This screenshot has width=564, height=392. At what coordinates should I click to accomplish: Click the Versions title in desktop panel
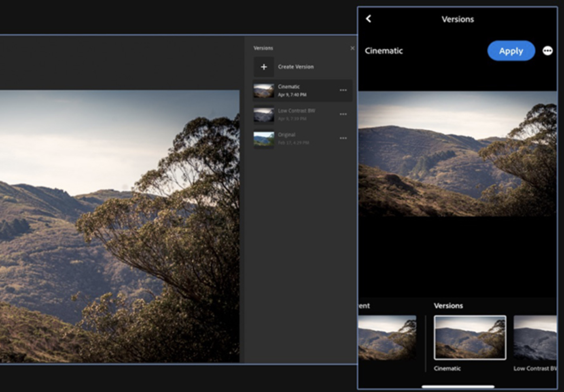point(263,48)
